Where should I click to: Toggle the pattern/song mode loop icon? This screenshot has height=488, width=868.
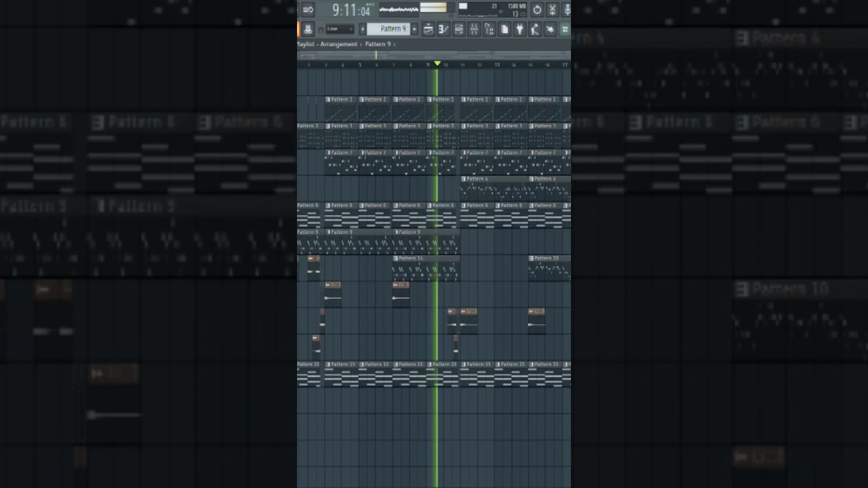click(x=308, y=9)
